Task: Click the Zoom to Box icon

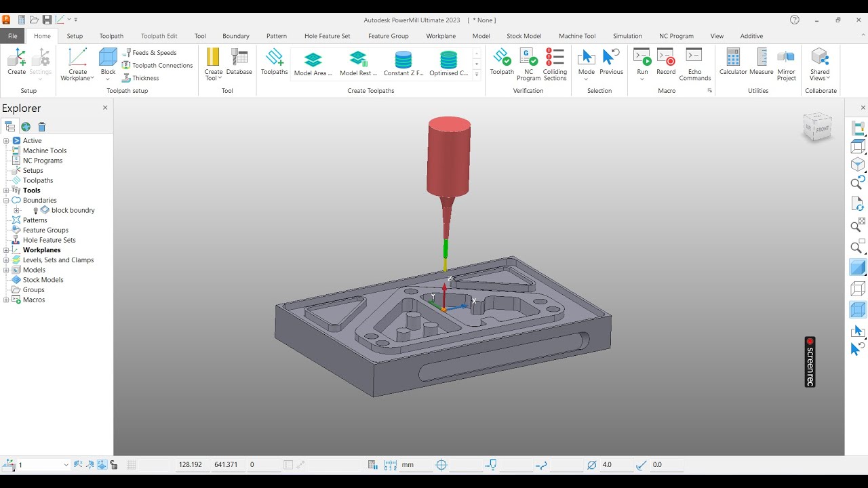Action: 858,246
